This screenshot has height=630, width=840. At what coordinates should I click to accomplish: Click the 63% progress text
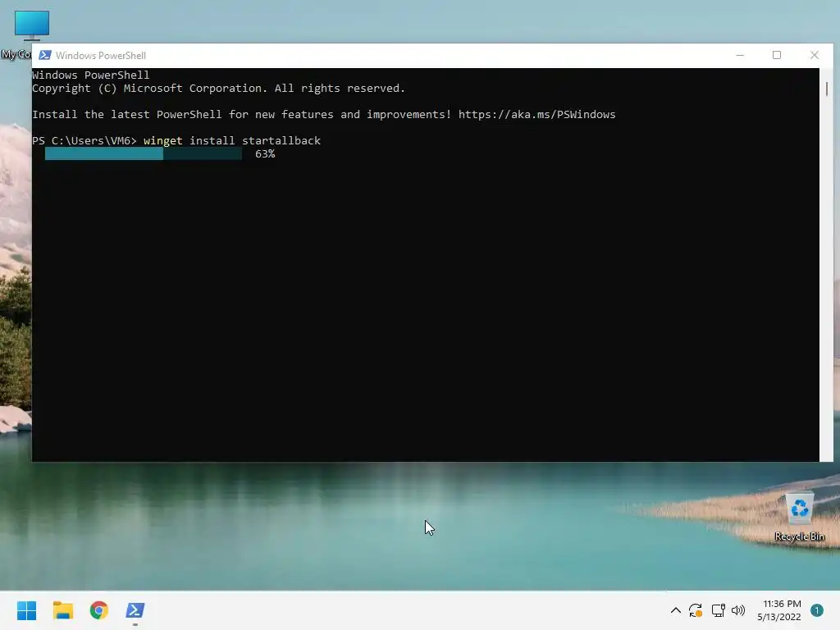(265, 154)
